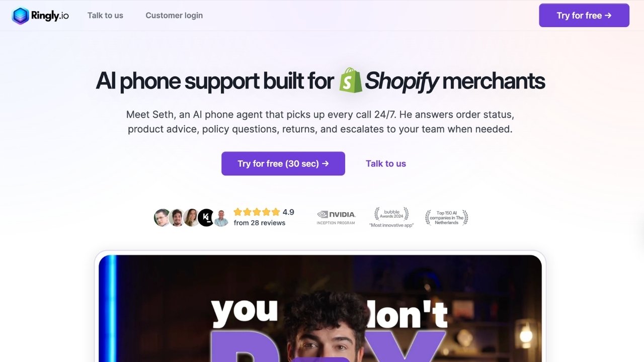Click the Shopify bag icon in the headline
The image size is (644, 362).
[351, 80]
